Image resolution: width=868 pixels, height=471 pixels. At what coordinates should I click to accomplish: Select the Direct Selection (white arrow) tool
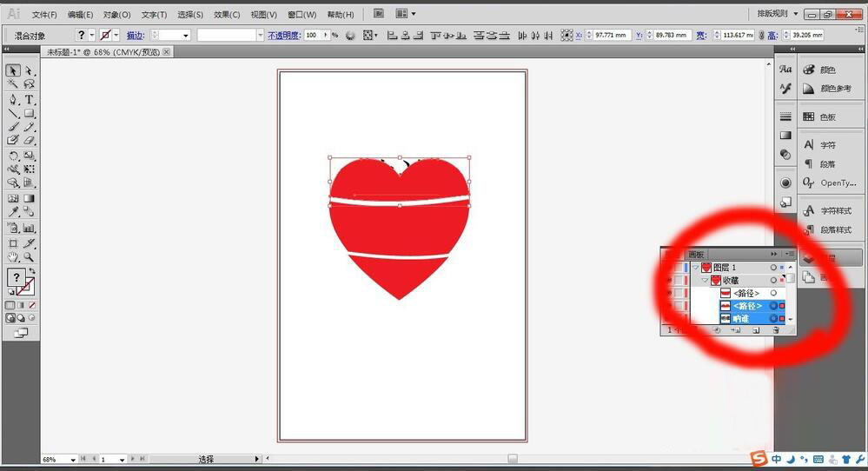tap(29, 70)
